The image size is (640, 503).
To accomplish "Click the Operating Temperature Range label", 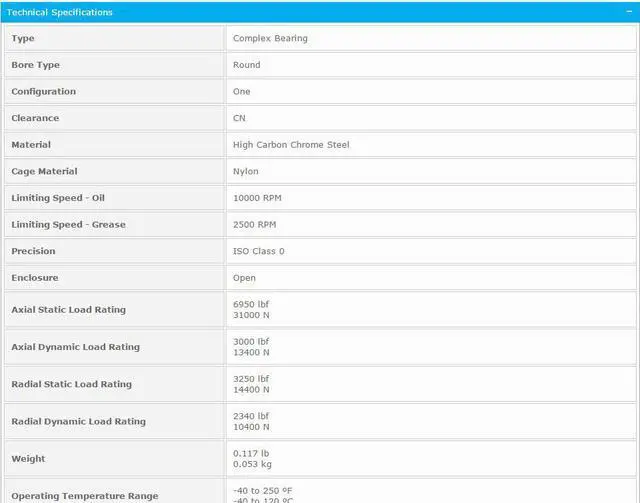I will click(x=84, y=496).
